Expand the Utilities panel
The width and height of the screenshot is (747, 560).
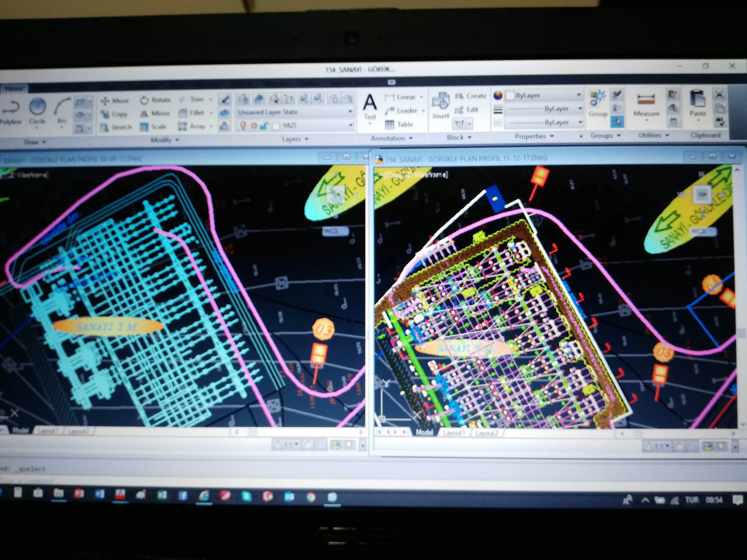(x=653, y=135)
